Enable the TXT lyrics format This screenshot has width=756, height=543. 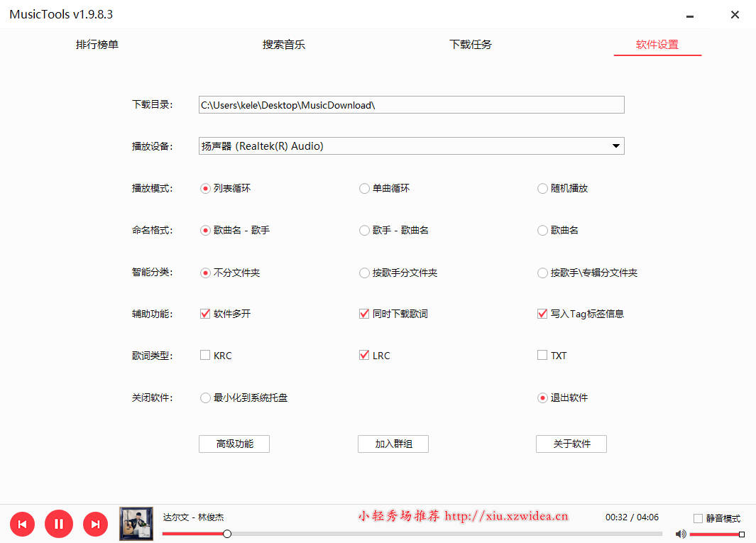542,355
